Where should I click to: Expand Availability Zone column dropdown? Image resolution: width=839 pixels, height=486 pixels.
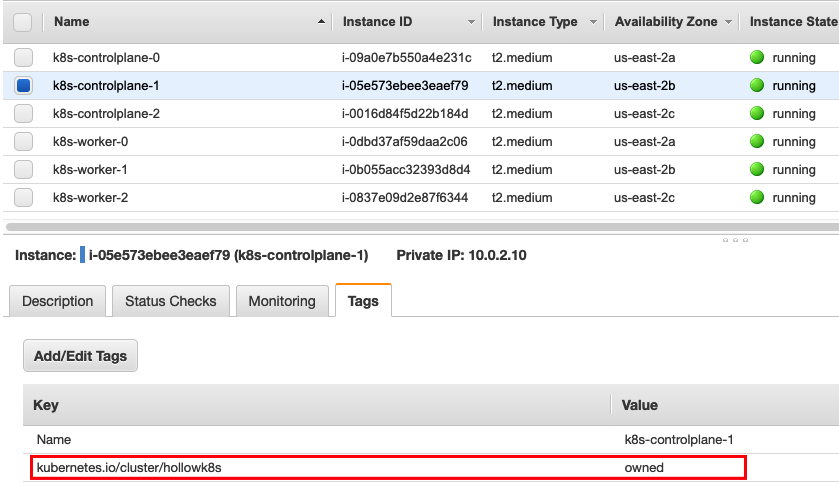point(728,22)
